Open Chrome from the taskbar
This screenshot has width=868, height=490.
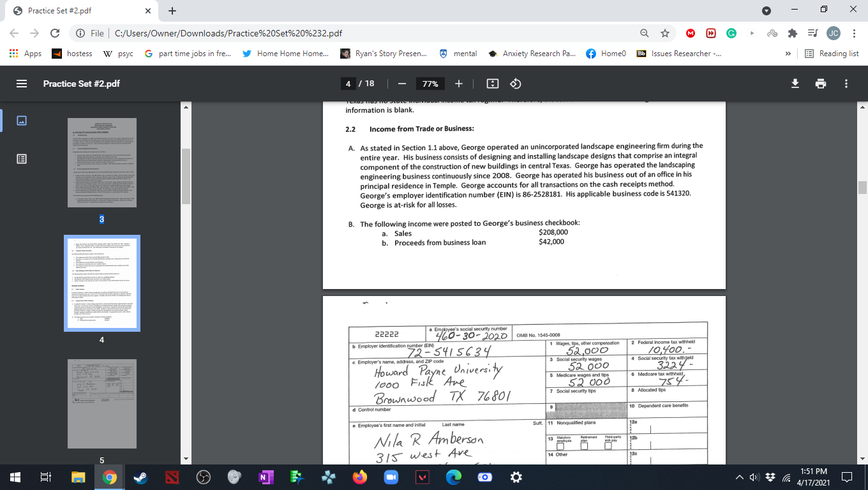click(110, 477)
